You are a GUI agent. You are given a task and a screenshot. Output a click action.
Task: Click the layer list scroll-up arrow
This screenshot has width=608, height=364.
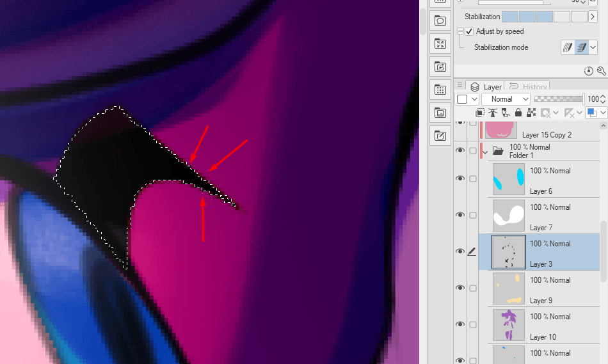[x=603, y=125]
